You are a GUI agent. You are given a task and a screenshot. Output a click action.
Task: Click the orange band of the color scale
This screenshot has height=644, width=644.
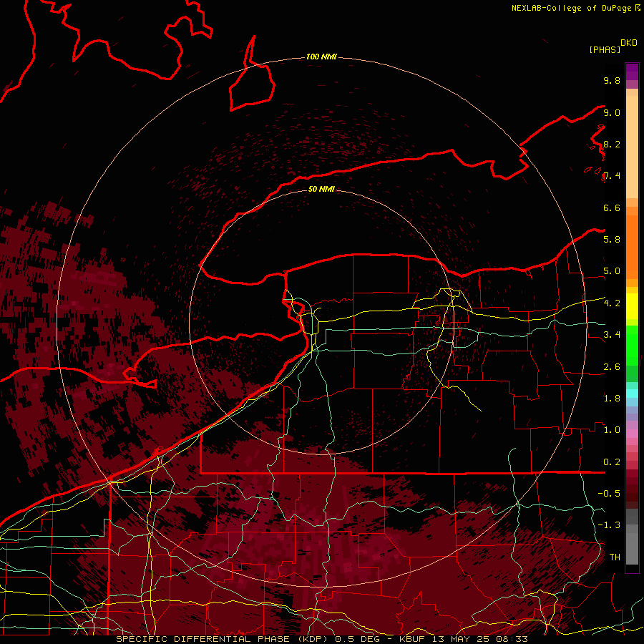pos(632,247)
